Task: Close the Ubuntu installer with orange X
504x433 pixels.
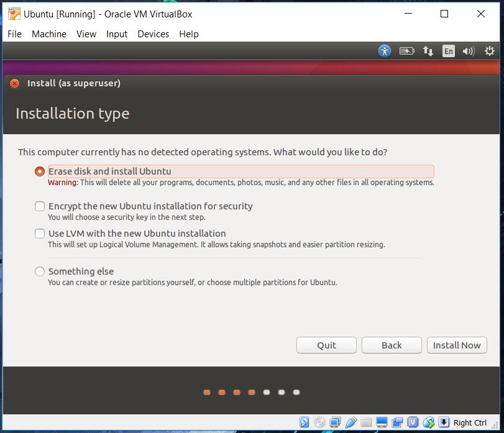Action: 14,83
